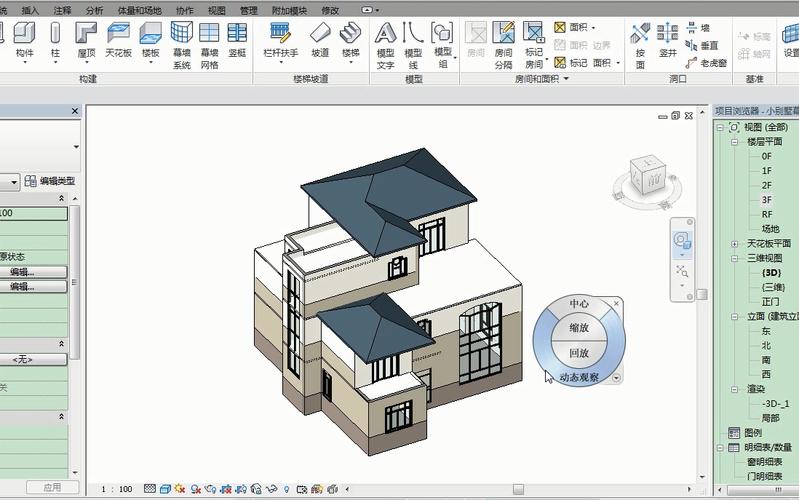Screen dimensions: 799x500
Task: Select the 标记房间 tag room tool
Action: point(534,45)
